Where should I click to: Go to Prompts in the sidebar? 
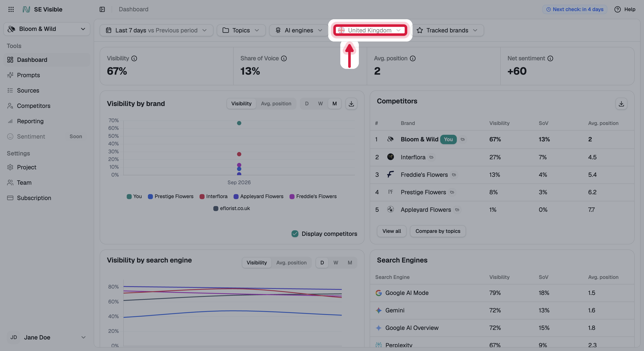pos(47,75)
